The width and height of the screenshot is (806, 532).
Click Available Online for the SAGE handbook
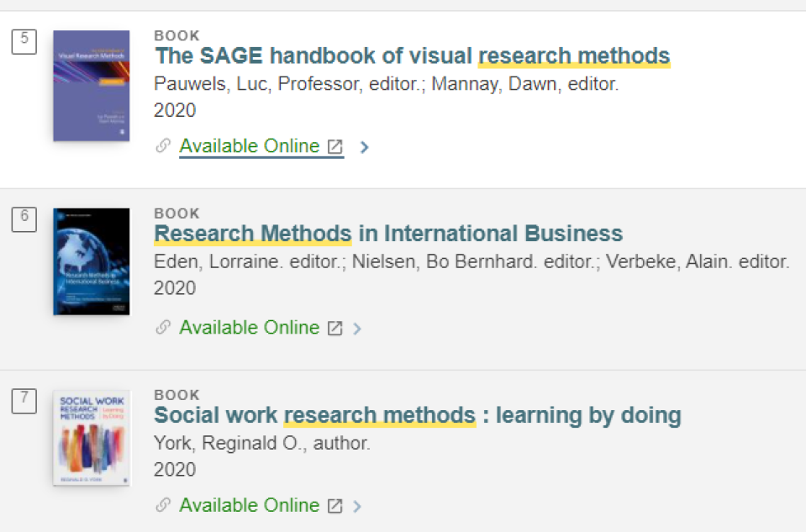pos(250,146)
